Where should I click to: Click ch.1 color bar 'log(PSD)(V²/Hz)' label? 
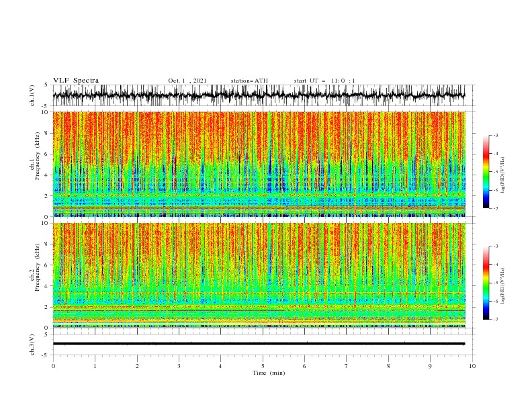point(502,175)
